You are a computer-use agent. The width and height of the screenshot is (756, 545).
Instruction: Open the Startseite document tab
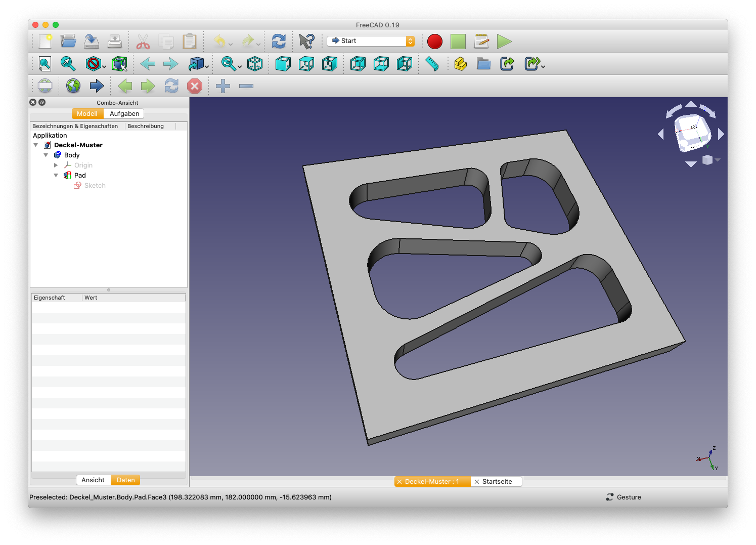497,482
